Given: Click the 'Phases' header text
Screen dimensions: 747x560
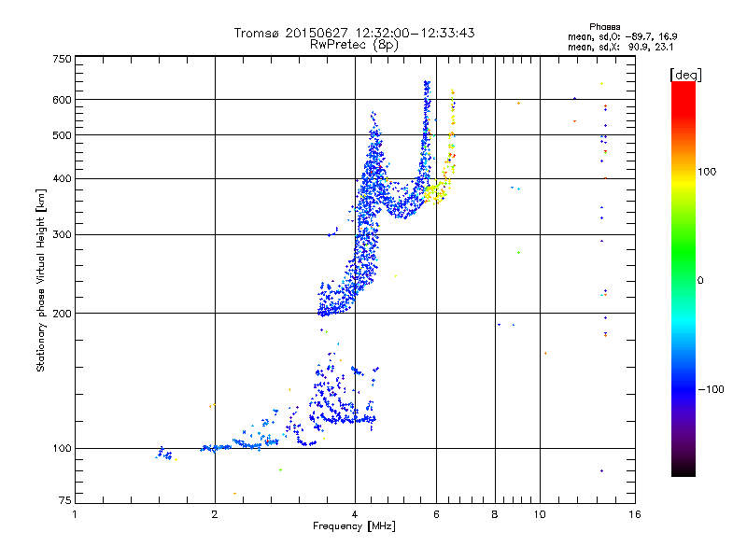Looking at the screenshot, I should click(604, 27).
